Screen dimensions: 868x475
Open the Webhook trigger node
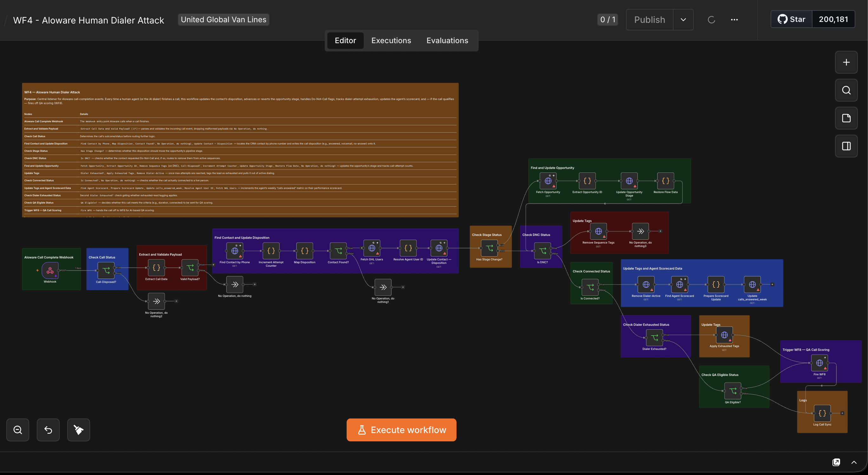[x=50, y=271]
